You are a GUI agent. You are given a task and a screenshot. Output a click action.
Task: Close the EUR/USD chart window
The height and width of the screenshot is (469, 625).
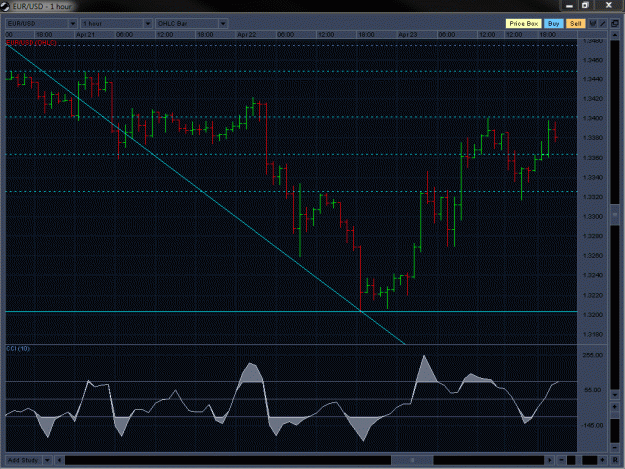tap(609, 6)
